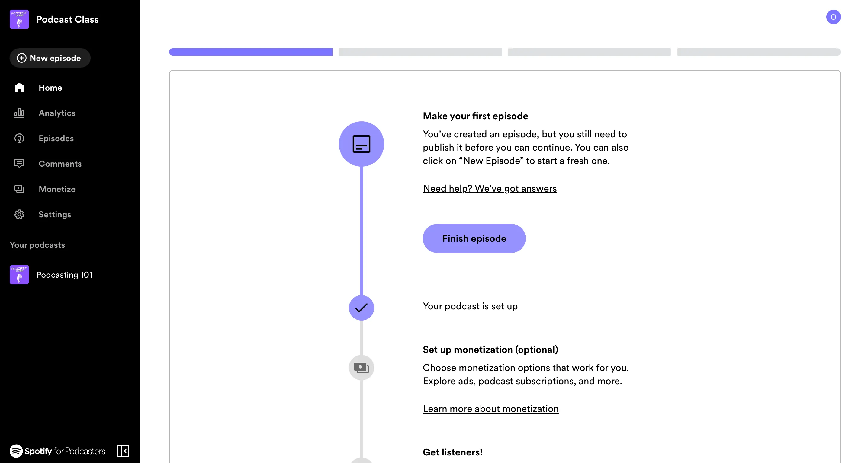This screenshot has height=463, width=868.
Task: Open Need help? We've got answers link
Action: point(490,188)
